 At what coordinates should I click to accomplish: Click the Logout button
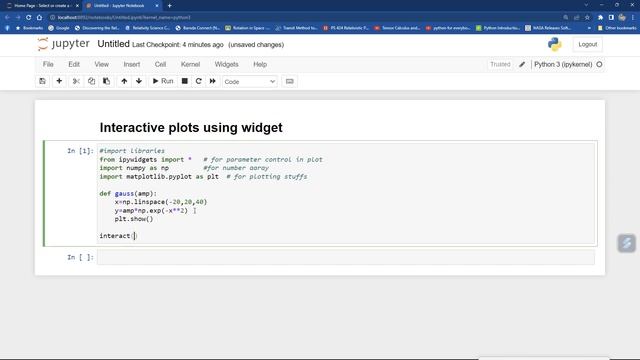pos(587,44)
